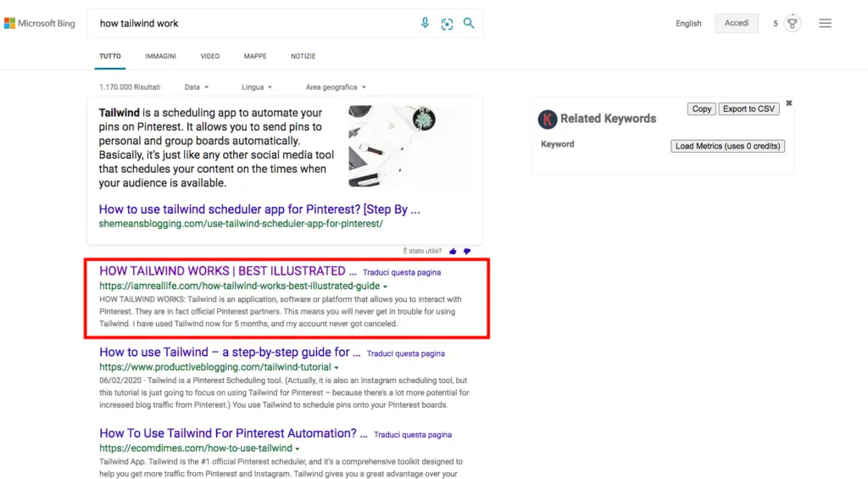Click Traduci questa pagina for iamreallife result
The image size is (868, 479).
click(x=402, y=272)
